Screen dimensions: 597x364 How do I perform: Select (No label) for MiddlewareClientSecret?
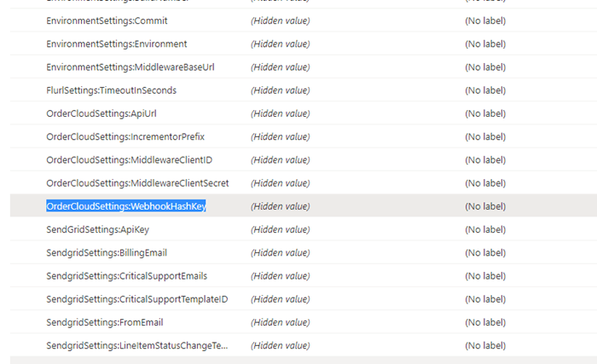click(x=485, y=183)
